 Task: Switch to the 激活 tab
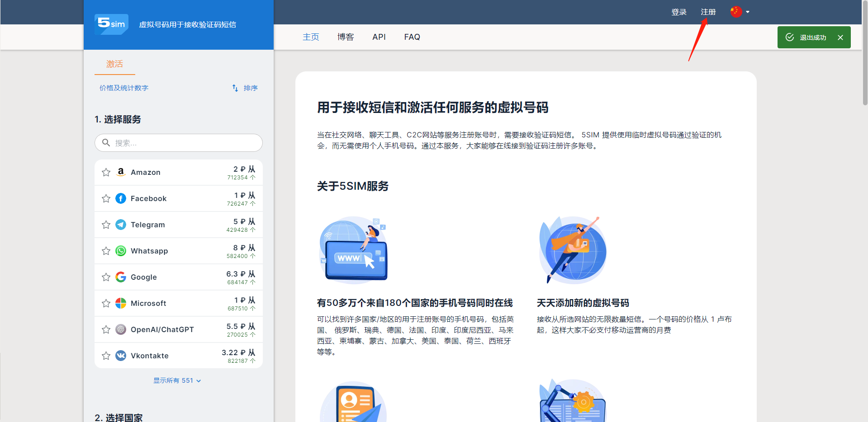point(114,64)
